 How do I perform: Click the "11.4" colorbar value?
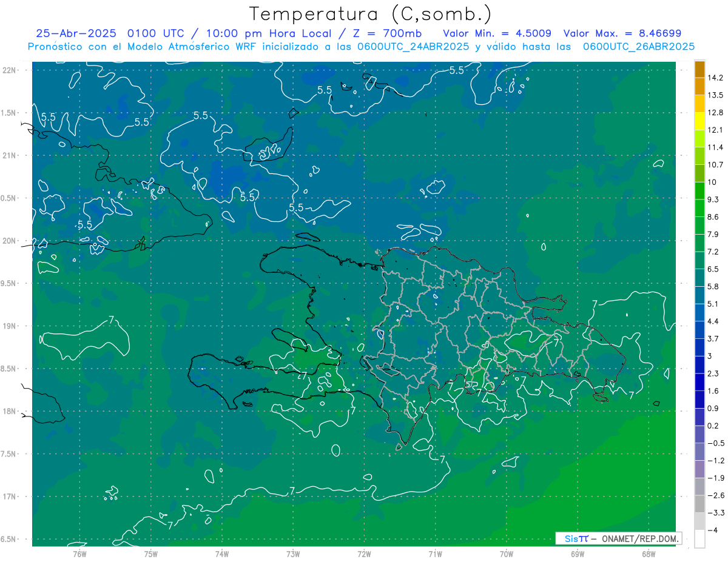(716, 147)
